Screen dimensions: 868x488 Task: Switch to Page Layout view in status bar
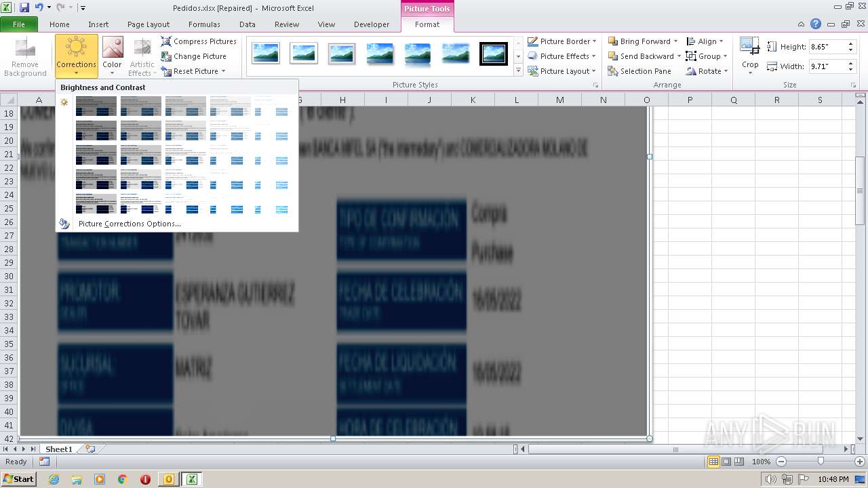(726, 462)
